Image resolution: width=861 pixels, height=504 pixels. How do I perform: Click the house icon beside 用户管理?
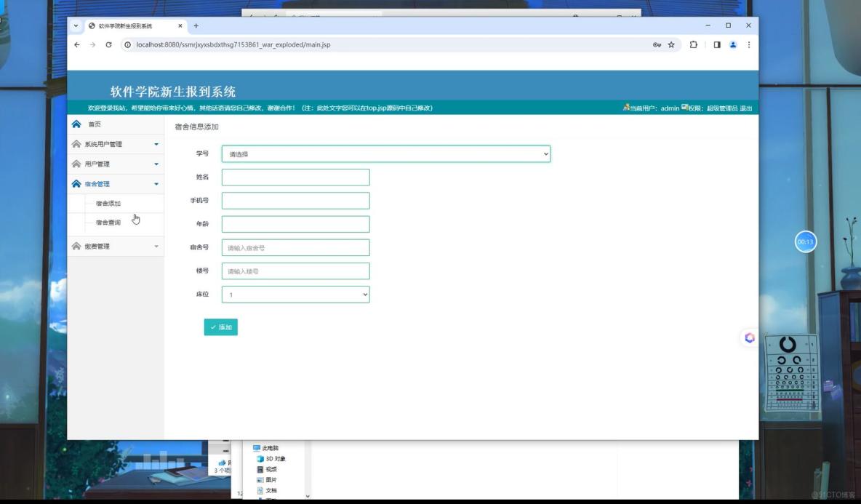[x=78, y=164]
